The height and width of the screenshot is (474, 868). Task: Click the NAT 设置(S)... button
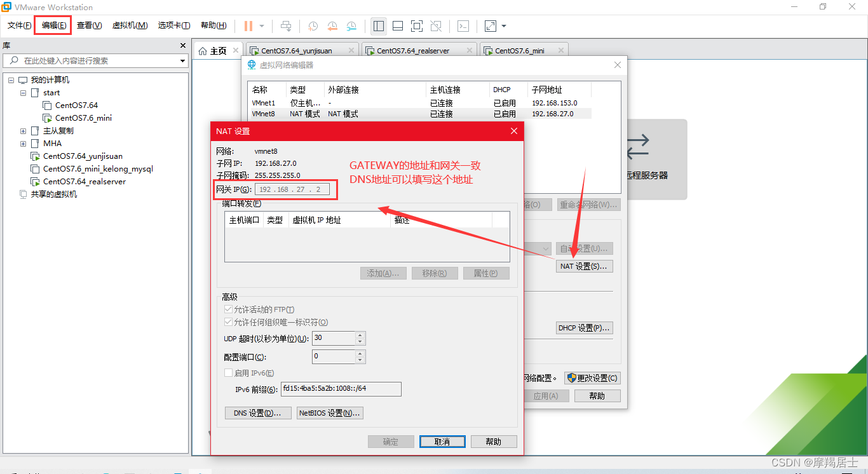click(x=584, y=266)
